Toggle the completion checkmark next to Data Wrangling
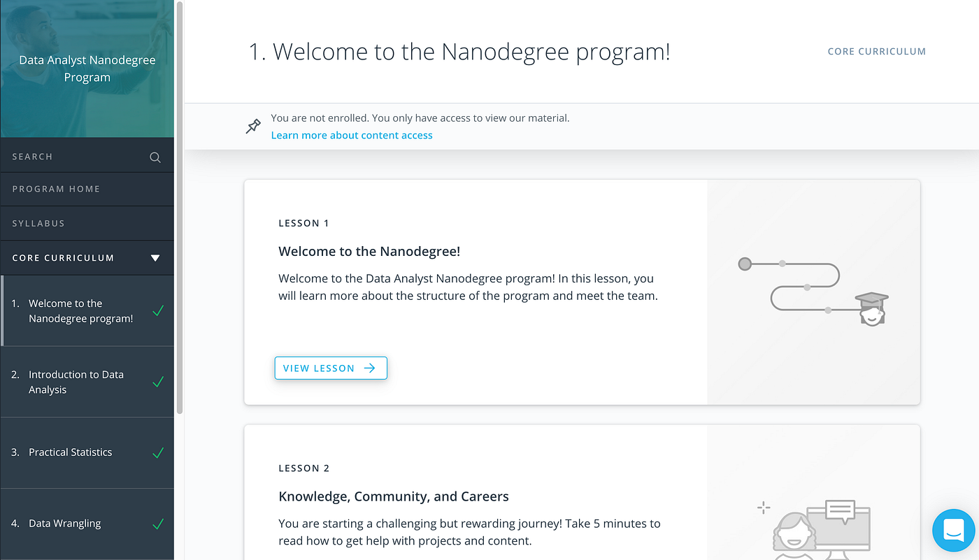 pos(157,523)
